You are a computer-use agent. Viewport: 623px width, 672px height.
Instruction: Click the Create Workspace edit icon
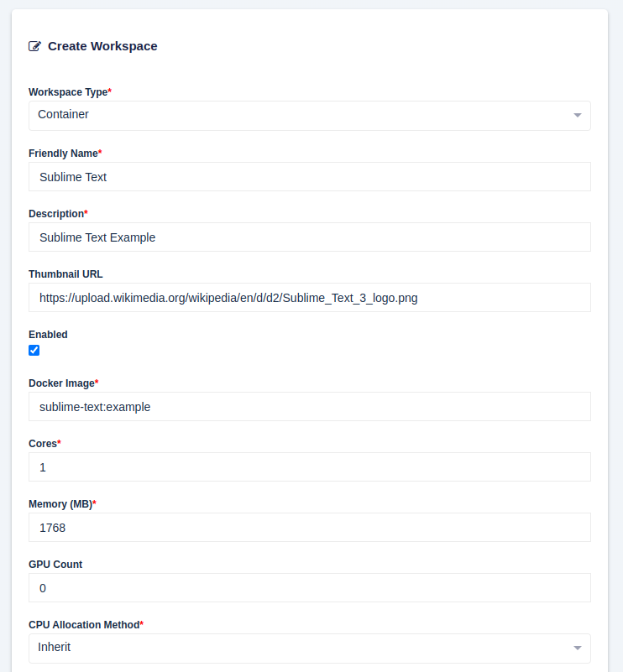coord(34,46)
